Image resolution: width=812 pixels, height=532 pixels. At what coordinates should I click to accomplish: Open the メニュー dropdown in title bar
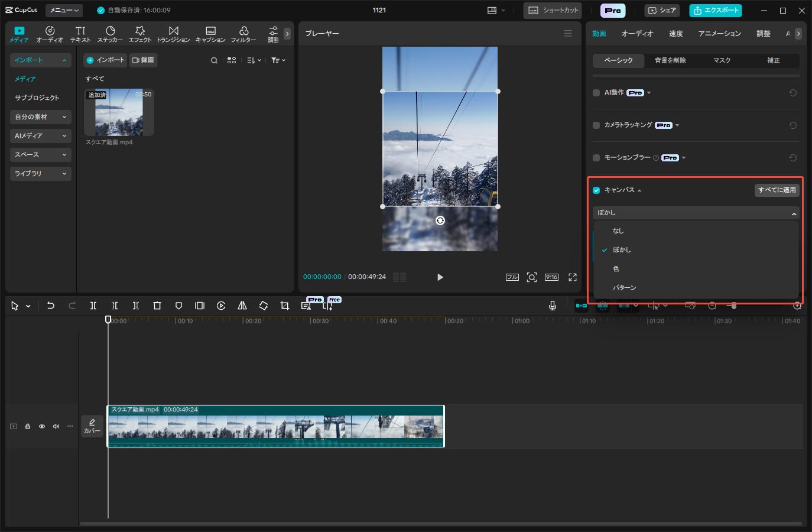[64, 10]
